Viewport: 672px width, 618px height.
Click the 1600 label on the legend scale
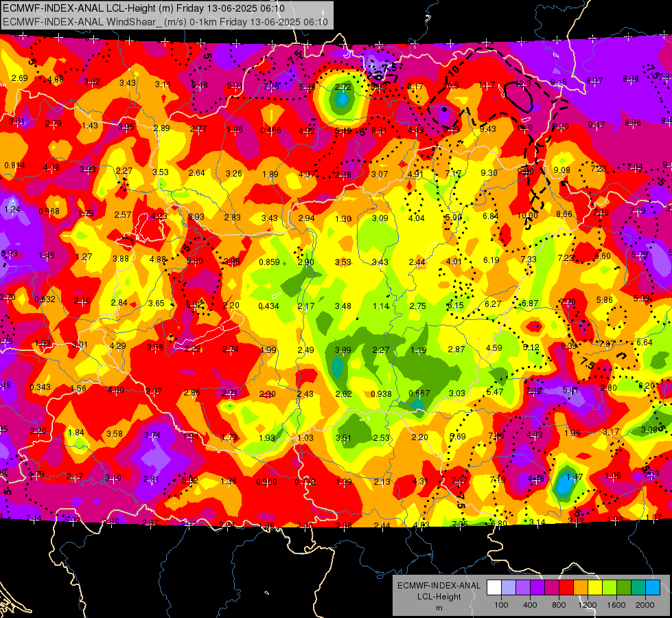[x=616, y=605]
